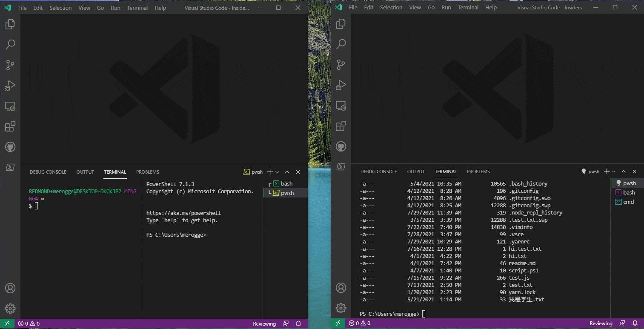Click the Reviewing status bar item
The image size is (644, 329).
click(x=264, y=323)
